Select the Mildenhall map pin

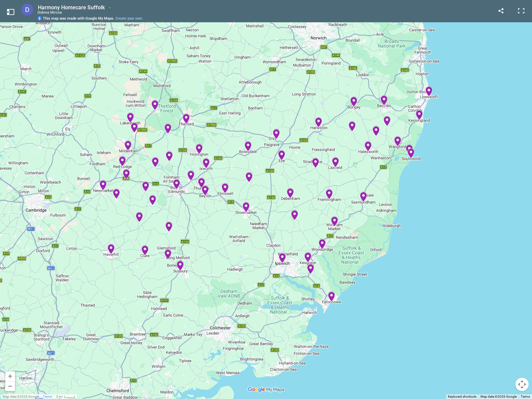pyautogui.click(x=128, y=145)
